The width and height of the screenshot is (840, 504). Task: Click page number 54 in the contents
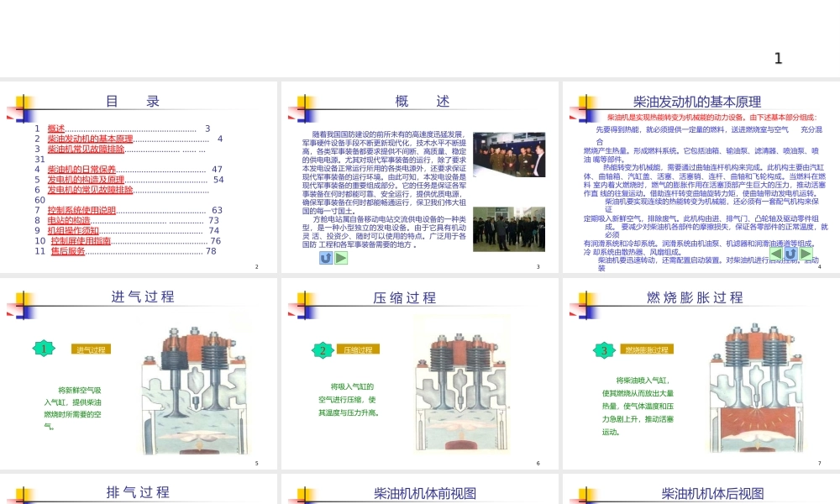[x=218, y=180]
